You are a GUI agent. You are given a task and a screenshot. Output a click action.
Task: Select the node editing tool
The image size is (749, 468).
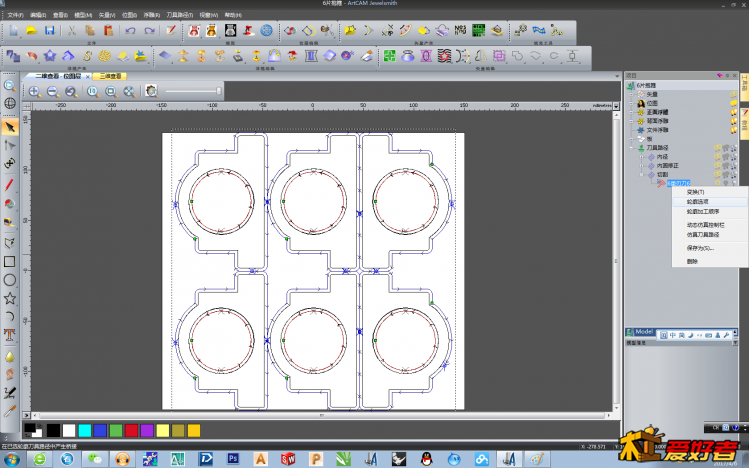(10, 145)
